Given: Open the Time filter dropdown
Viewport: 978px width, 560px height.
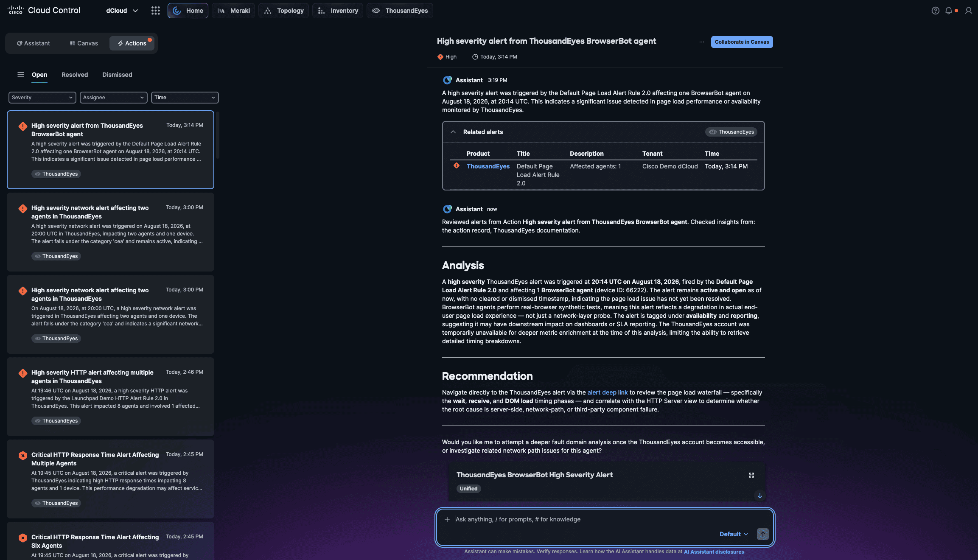Looking at the screenshot, I should click(185, 98).
